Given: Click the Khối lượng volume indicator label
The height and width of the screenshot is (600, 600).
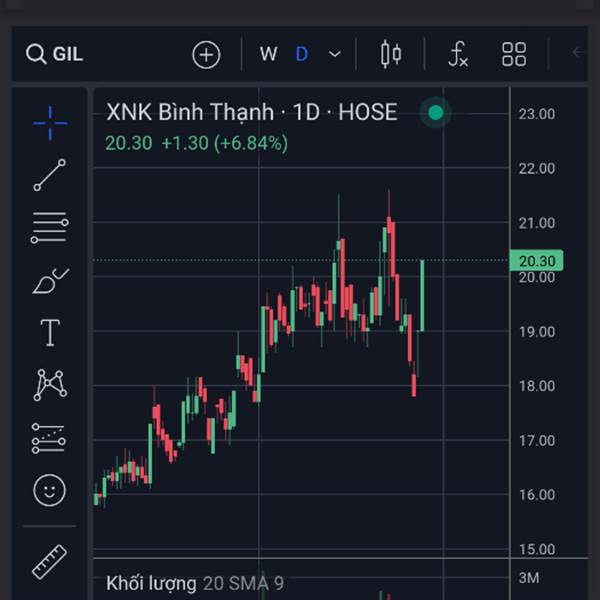Looking at the screenshot, I should tap(151, 584).
